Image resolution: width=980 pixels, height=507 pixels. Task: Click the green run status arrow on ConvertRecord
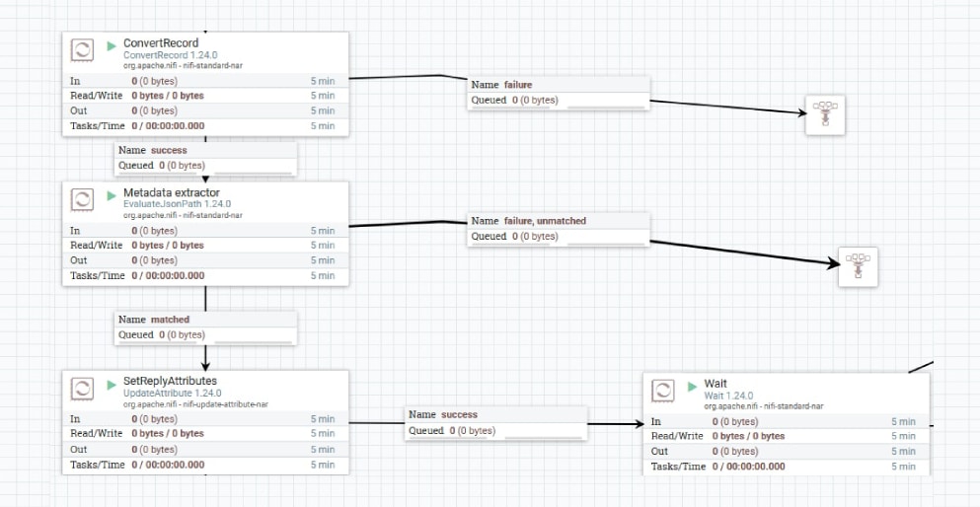pos(112,44)
